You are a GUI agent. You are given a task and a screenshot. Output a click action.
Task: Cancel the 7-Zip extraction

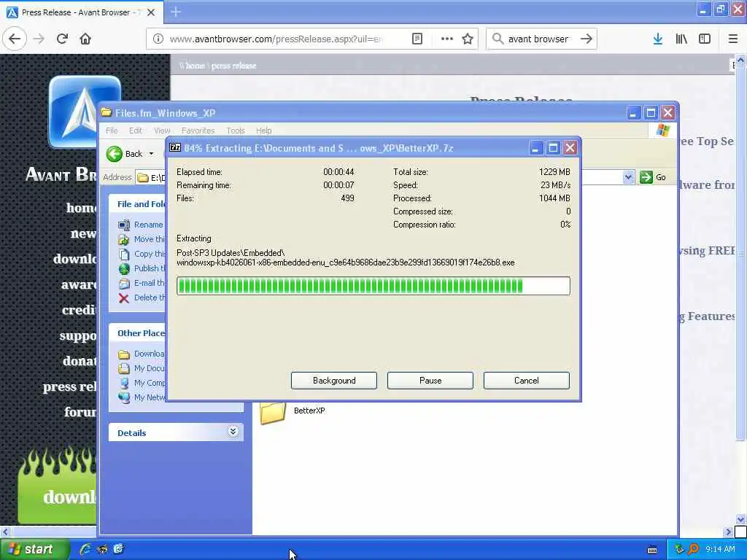coord(527,381)
